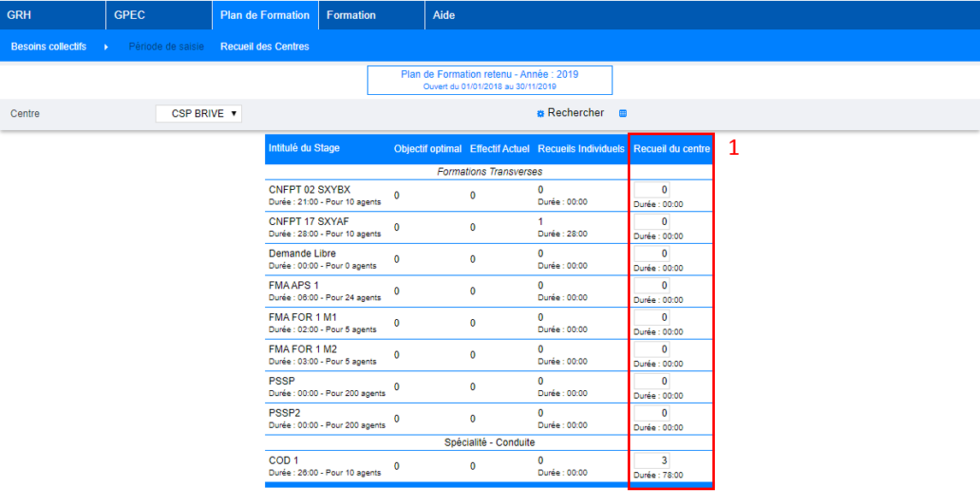Open the Formation menu

click(x=351, y=15)
